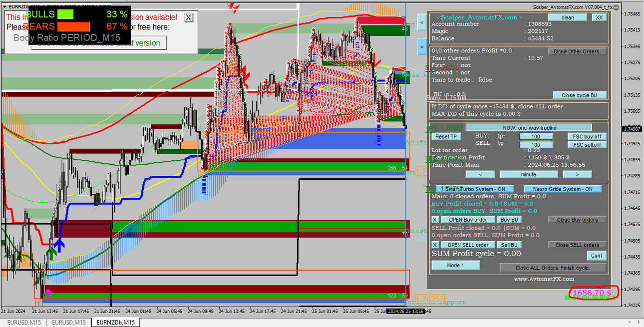Click the 1.74987 current price label
644x327 pixels.
(x=632, y=129)
